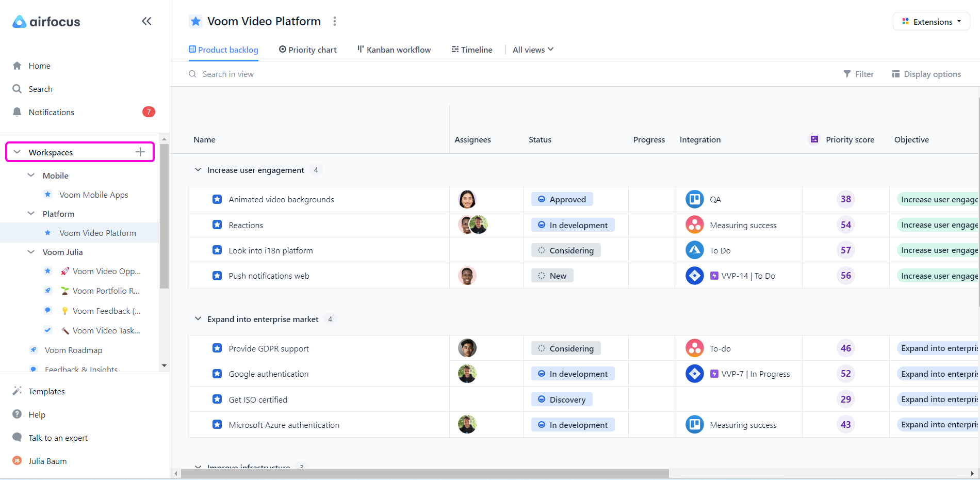980x480 pixels.
Task: Click the red 7 notifications badge
Action: pyautogui.click(x=149, y=112)
